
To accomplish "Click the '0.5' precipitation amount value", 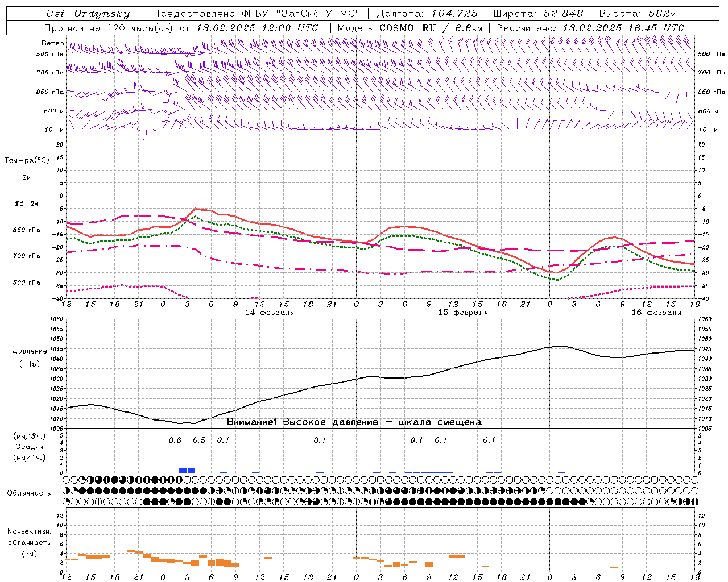I will 199,440.
